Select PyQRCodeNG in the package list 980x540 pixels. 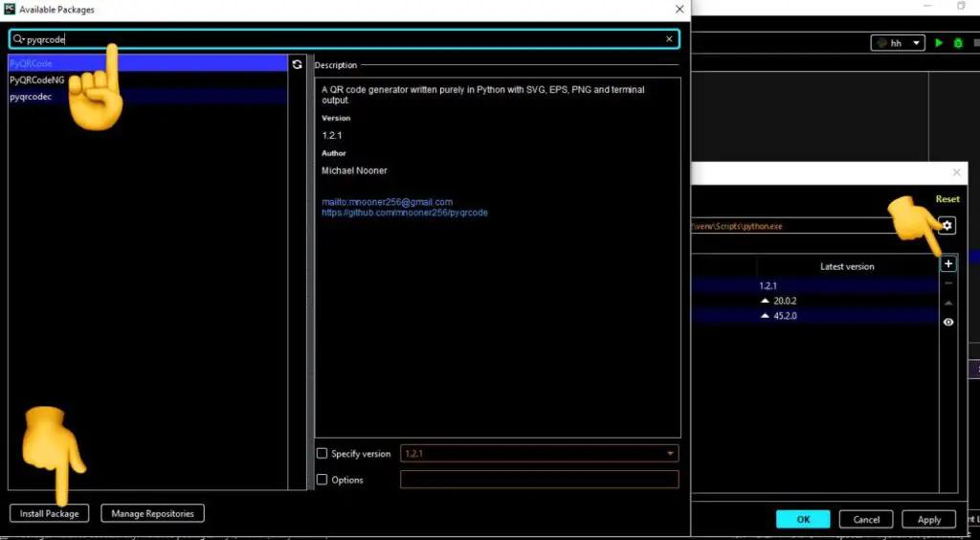[x=37, y=80]
